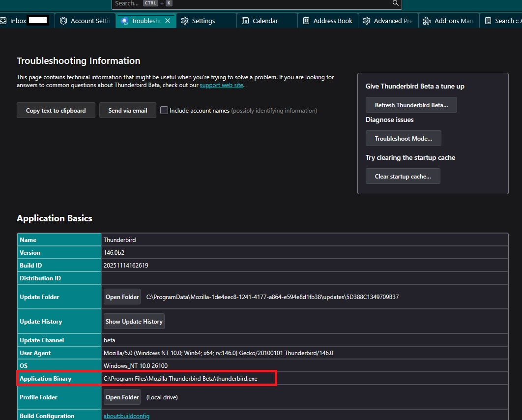Open the Update Folder location

[x=122, y=297]
